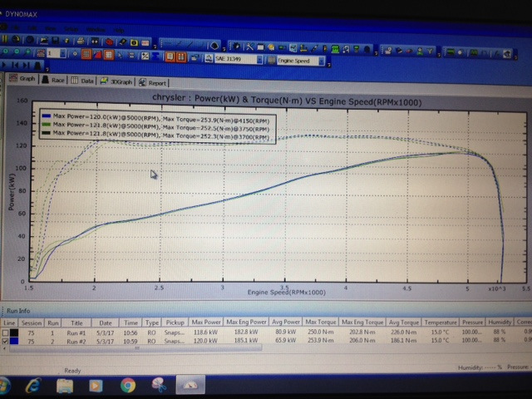The width and height of the screenshot is (532, 399).
Task: Switch to the Race tab
Action: [53, 80]
